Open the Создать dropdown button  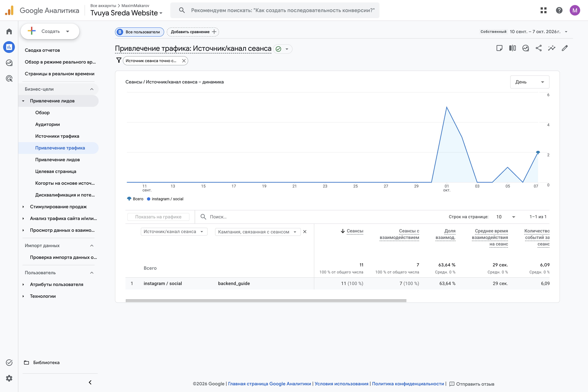pyautogui.click(x=50, y=31)
